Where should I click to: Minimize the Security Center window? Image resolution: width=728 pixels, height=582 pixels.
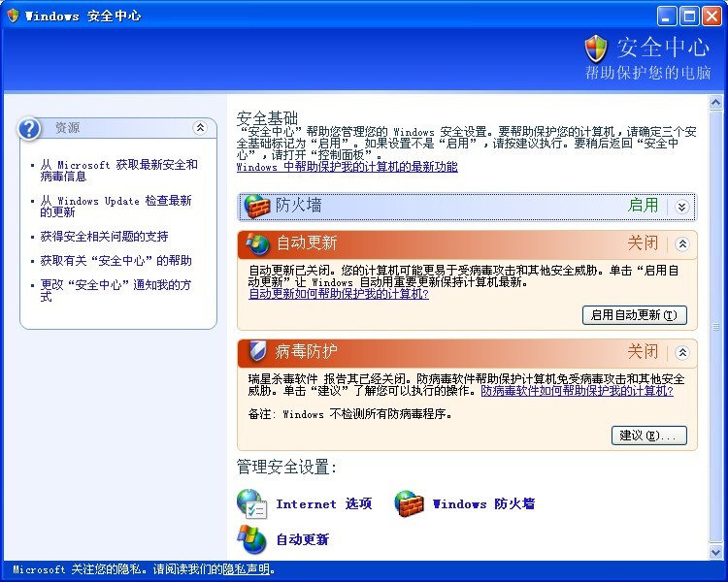tap(666, 16)
